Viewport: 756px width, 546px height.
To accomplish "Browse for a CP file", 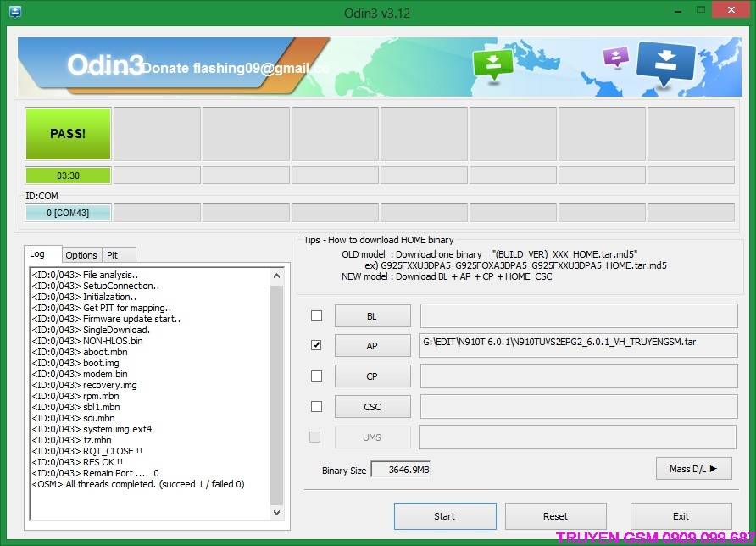I will 373,376.
